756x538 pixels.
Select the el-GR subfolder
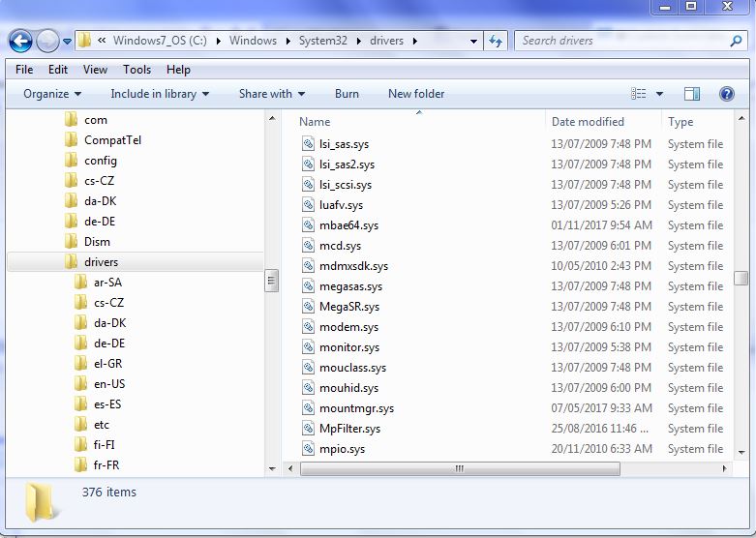coord(99,363)
